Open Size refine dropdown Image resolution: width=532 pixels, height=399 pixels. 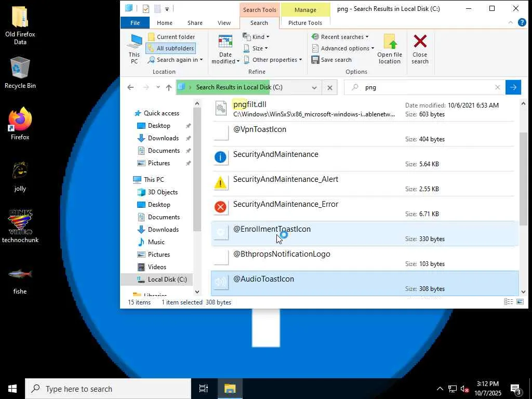[256, 48]
